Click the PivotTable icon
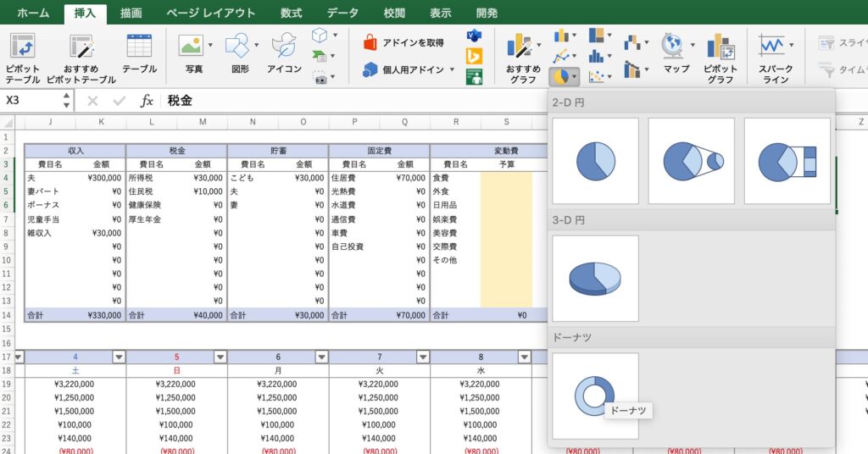 click(x=22, y=47)
